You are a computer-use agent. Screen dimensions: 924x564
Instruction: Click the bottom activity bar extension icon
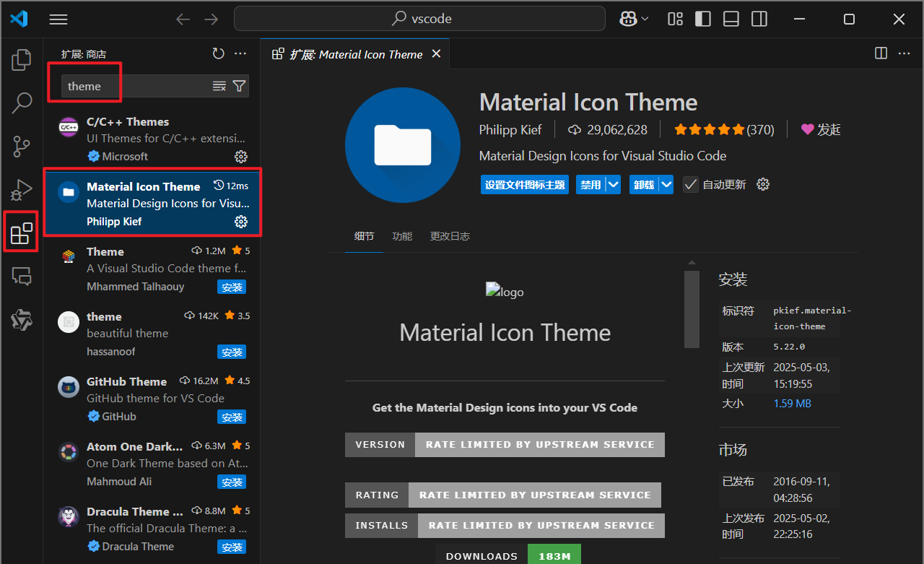click(22, 319)
